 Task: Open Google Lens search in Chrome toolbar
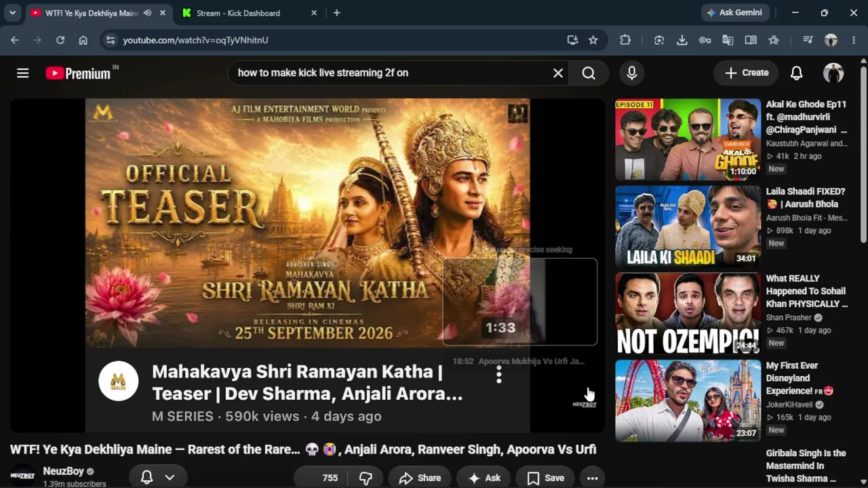pyautogui.click(x=659, y=40)
